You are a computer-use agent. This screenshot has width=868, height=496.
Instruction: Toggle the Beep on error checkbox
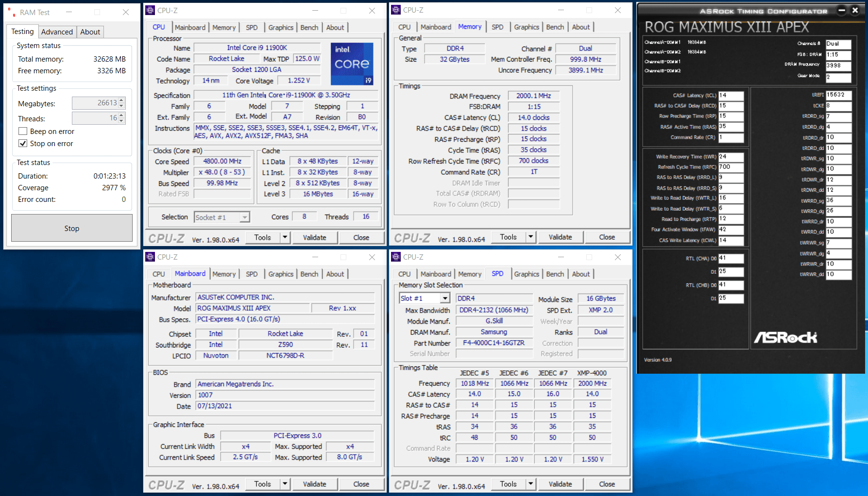(x=23, y=131)
